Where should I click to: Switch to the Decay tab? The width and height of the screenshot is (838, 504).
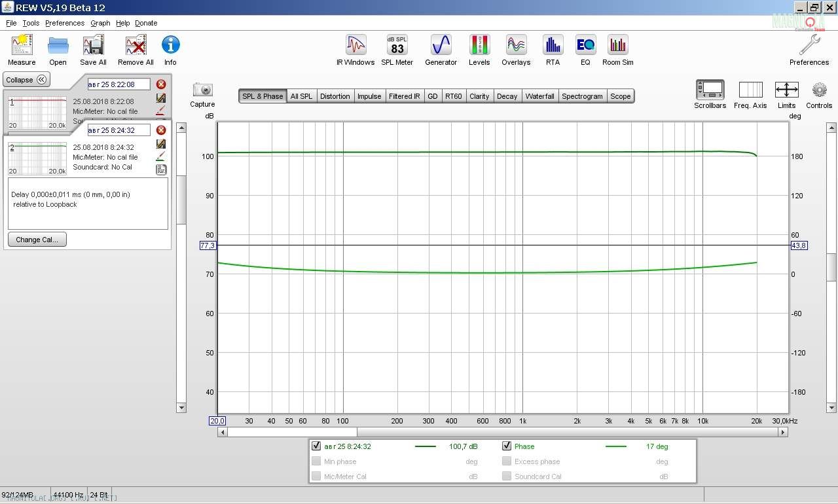coord(507,96)
